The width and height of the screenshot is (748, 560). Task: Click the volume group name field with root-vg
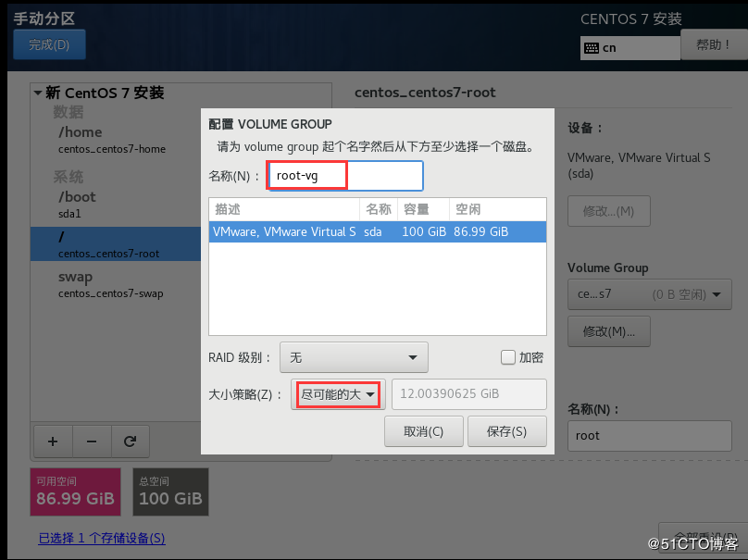(345, 176)
